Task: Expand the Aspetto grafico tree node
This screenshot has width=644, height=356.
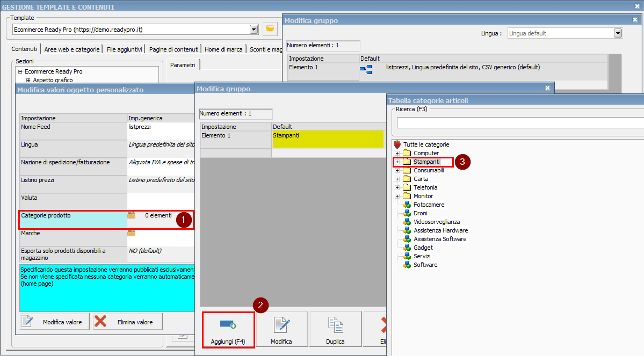Action: click(x=28, y=80)
